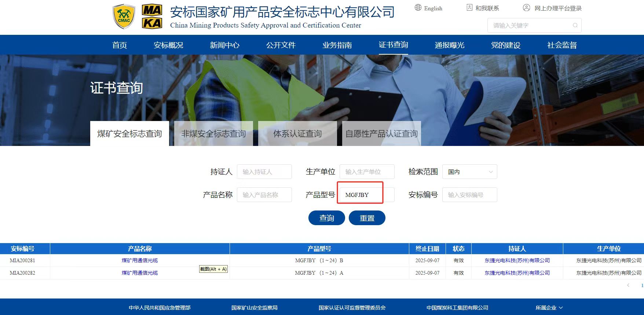Screen dimensions: 644x315
Task: Click the CMAC shield logo
Action: [124, 17]
